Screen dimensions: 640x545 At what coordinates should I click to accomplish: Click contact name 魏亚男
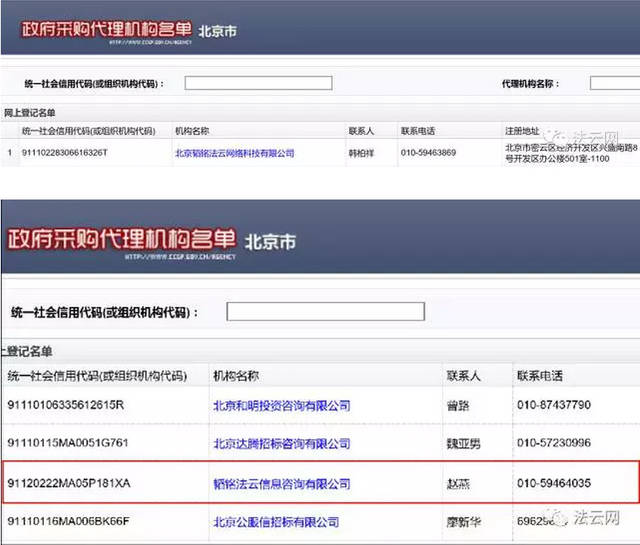coord(464,444)
